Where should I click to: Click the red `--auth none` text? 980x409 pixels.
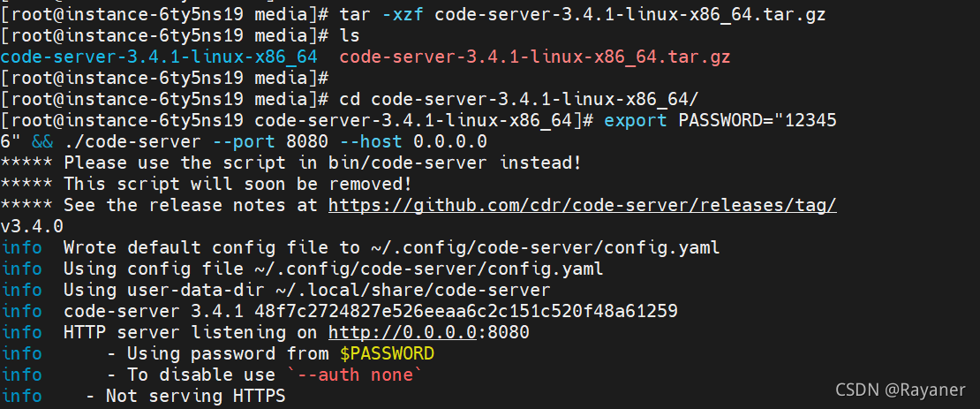click(355, 375)
